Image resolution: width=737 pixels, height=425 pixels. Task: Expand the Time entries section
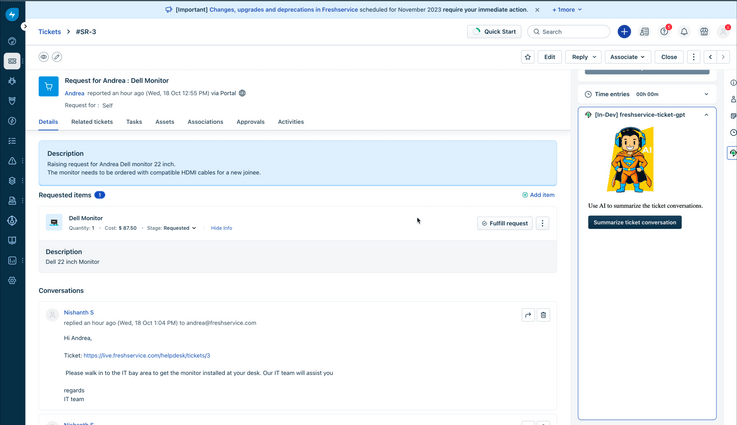[706, 94]
